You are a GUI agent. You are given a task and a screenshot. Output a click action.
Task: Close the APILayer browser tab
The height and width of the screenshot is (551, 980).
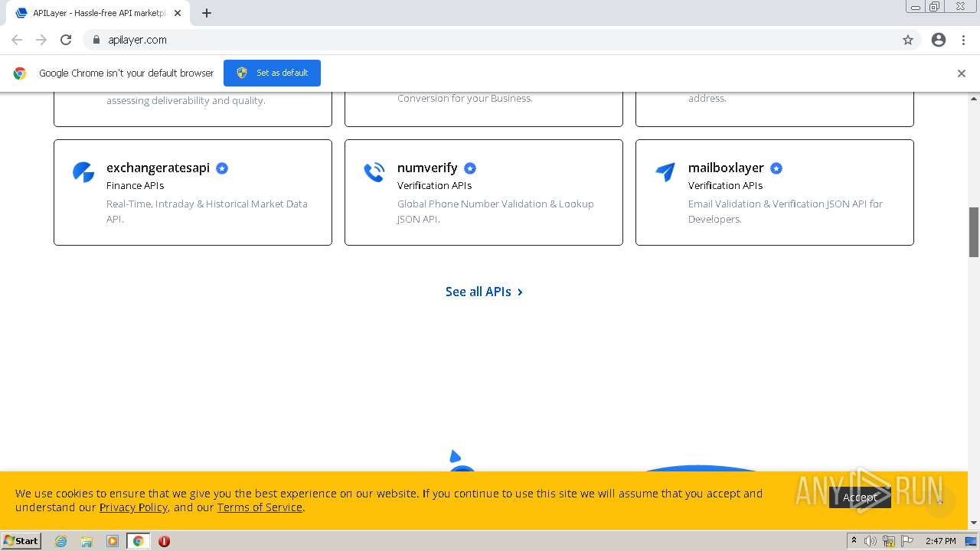click(178, 13)
